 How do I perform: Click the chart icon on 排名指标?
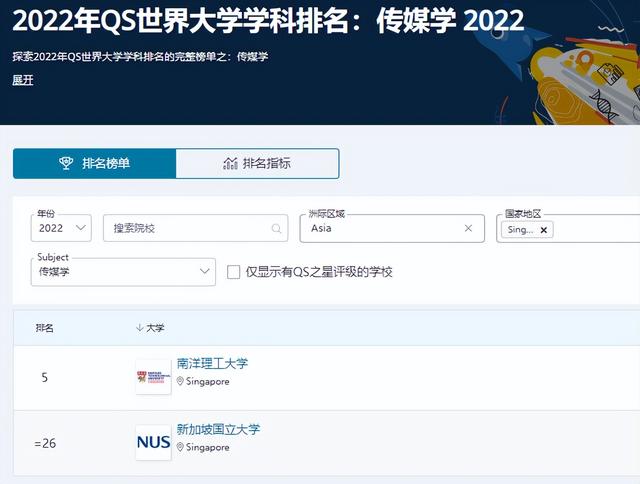(x=230, y=164)
